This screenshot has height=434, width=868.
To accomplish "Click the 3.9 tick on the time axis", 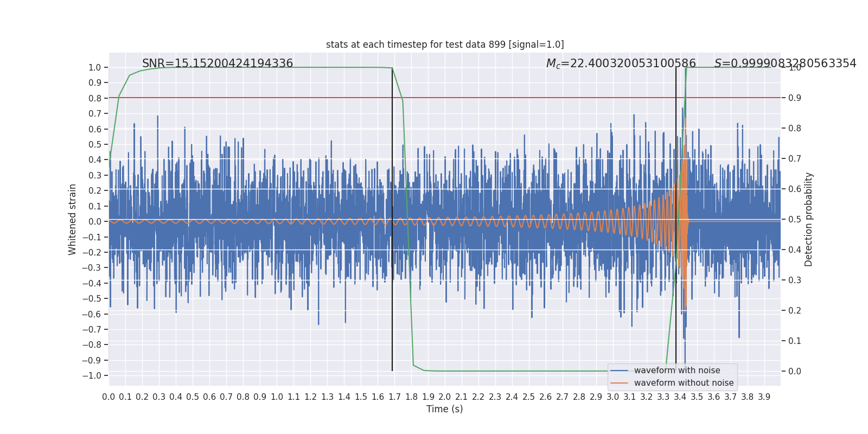I will (764, 397).
